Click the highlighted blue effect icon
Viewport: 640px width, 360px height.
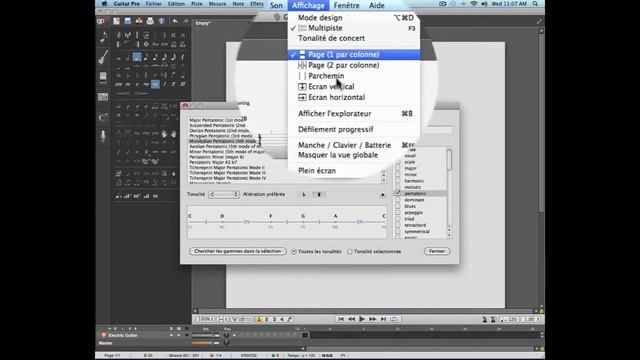tap(155, 84)
